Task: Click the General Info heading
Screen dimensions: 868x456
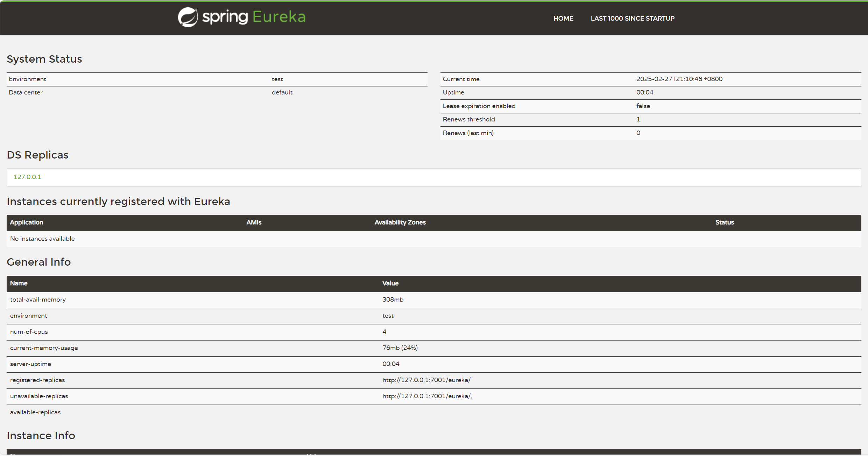Action: [x=39, y=262]
